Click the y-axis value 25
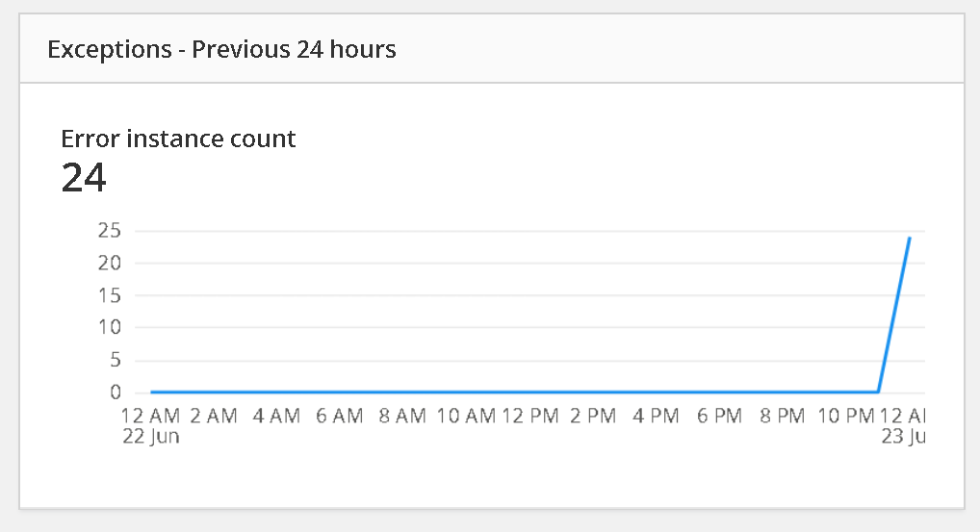Image resolution: width=980 pixels, height=532 pixels. [110, 231]
